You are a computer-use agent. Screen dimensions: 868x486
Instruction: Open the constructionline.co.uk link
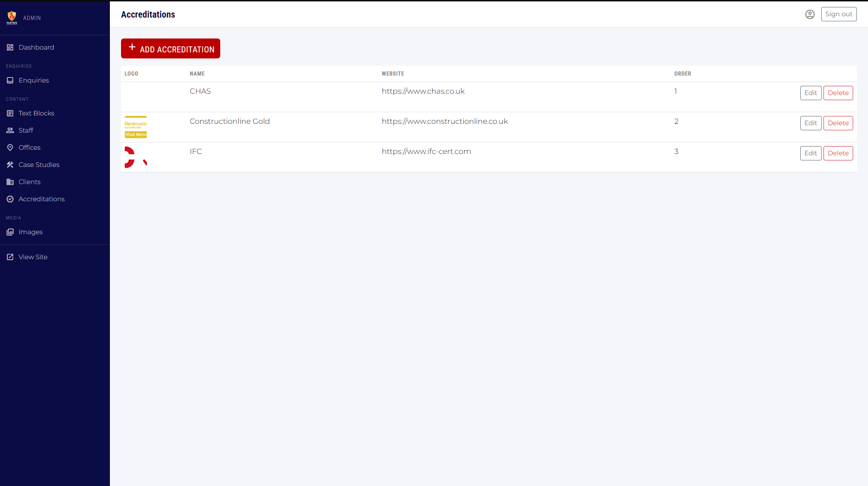click(444, 121)
